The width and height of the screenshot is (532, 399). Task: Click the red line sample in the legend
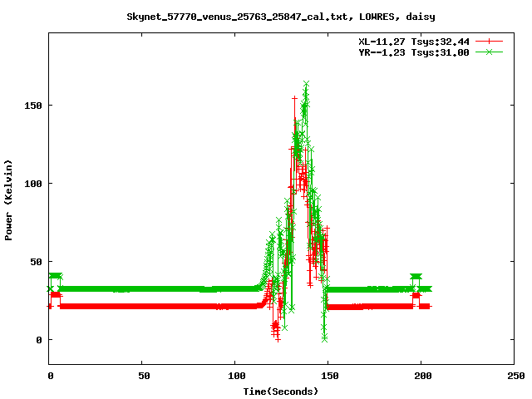click(x=489, y=42)
